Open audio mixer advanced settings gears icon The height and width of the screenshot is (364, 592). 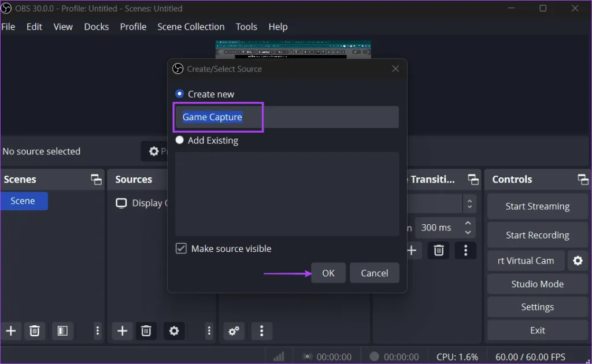(234, 331)
